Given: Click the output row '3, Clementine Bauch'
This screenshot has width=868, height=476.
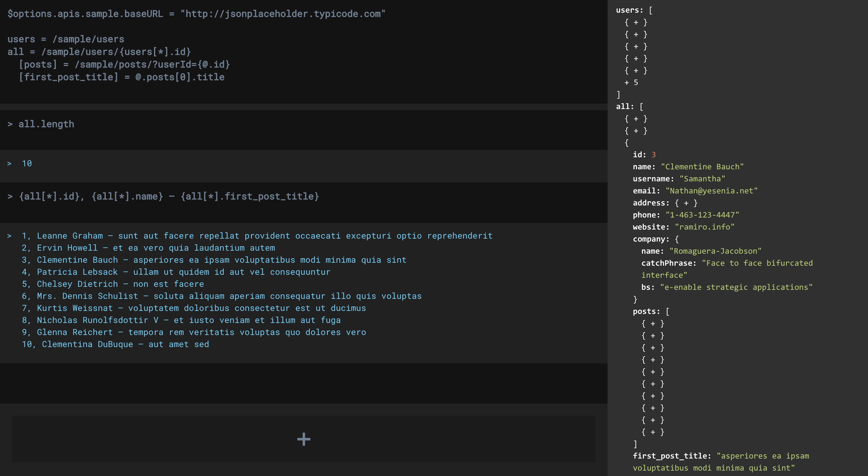Looking at the screenshot, I should point(214,260).
